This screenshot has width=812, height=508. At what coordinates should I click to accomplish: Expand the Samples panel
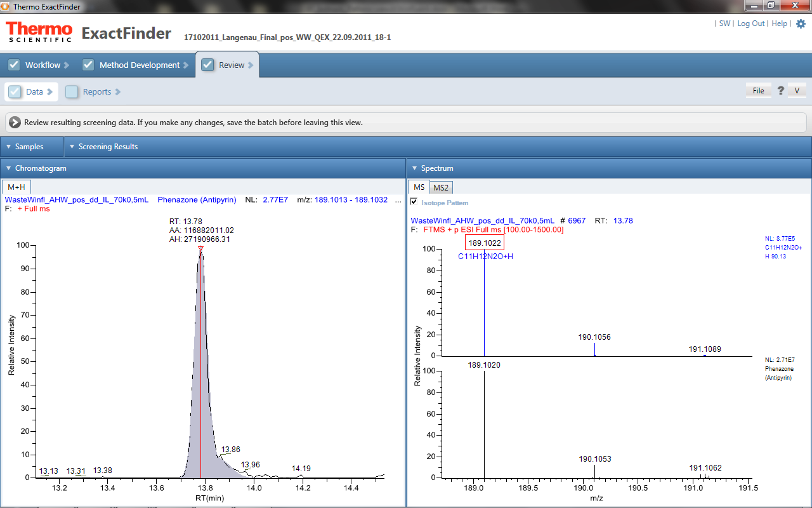pos(9,147)
